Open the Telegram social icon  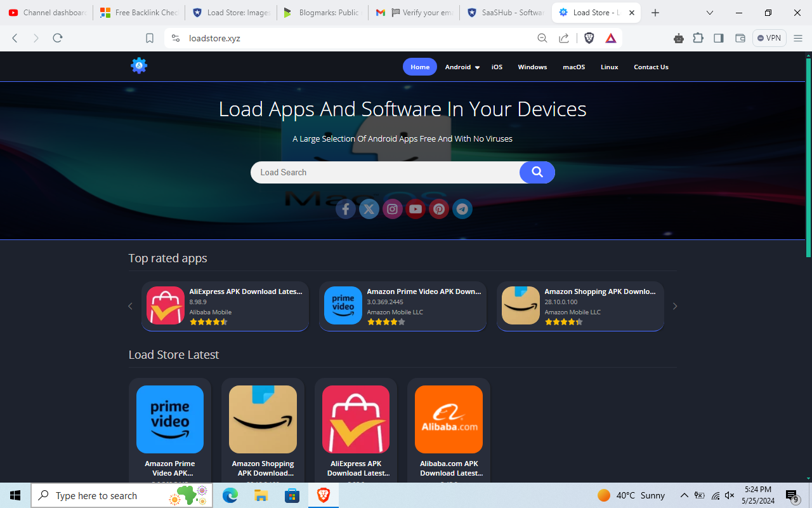tap(462, 209)
